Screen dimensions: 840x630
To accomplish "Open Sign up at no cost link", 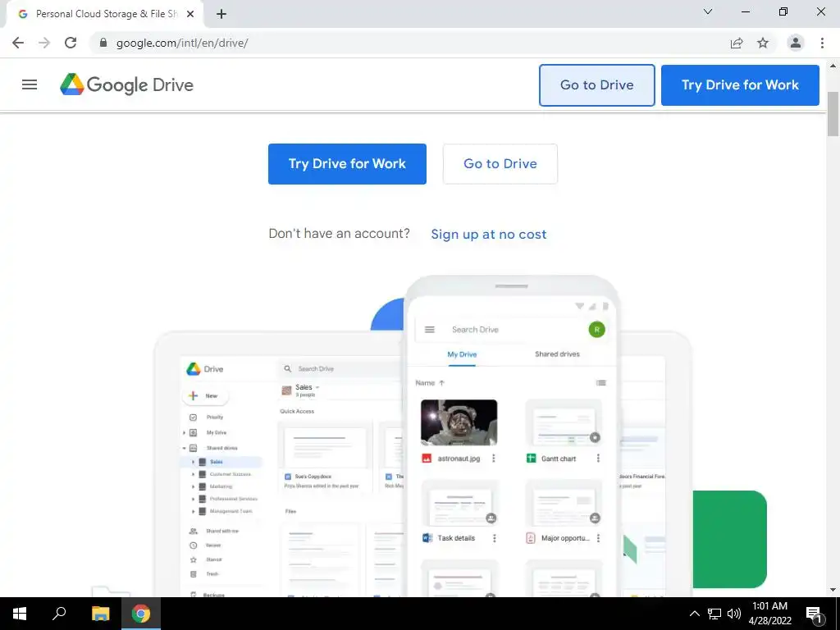I will pyautogui.click(x=489, y=234).
